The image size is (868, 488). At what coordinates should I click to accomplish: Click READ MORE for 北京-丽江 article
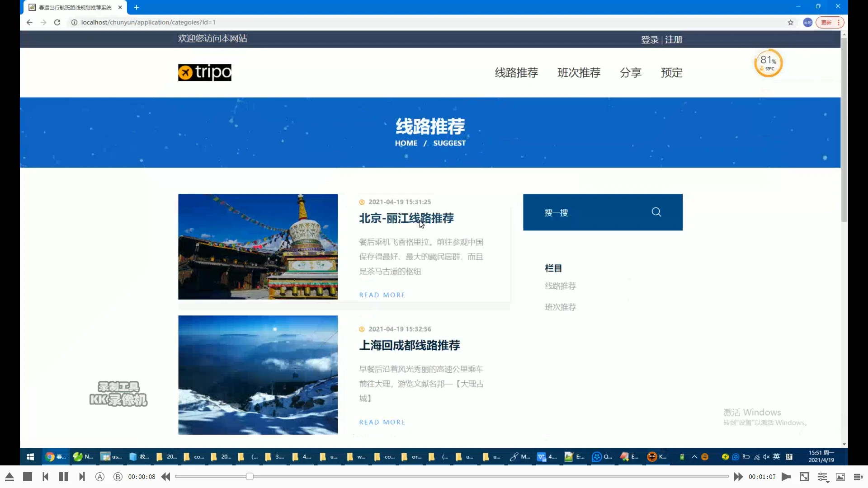(382, 295)
